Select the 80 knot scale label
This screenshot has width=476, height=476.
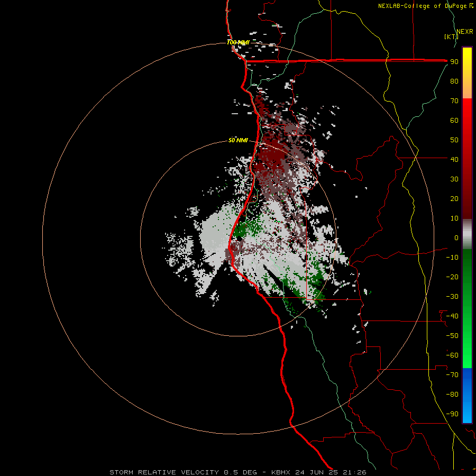point(454,81)
